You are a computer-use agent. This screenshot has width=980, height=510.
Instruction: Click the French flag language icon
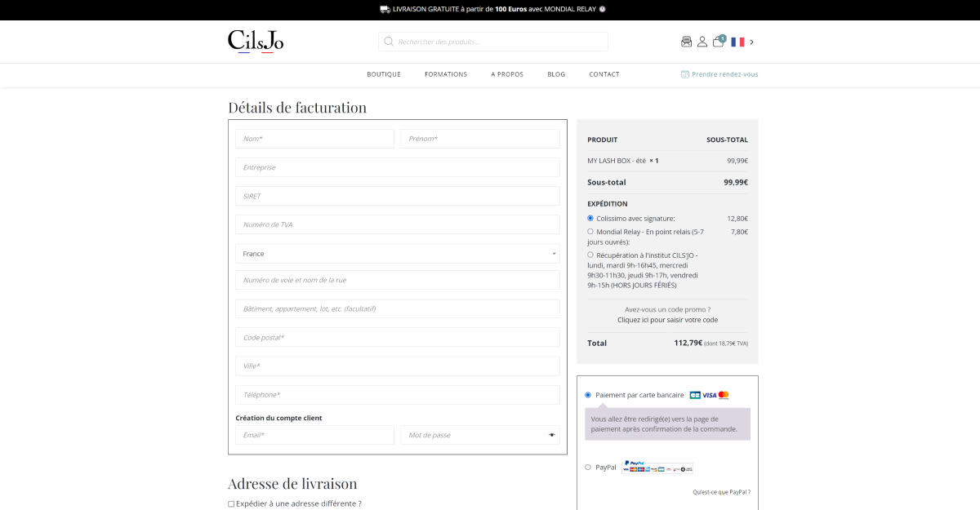pos(737,42)
